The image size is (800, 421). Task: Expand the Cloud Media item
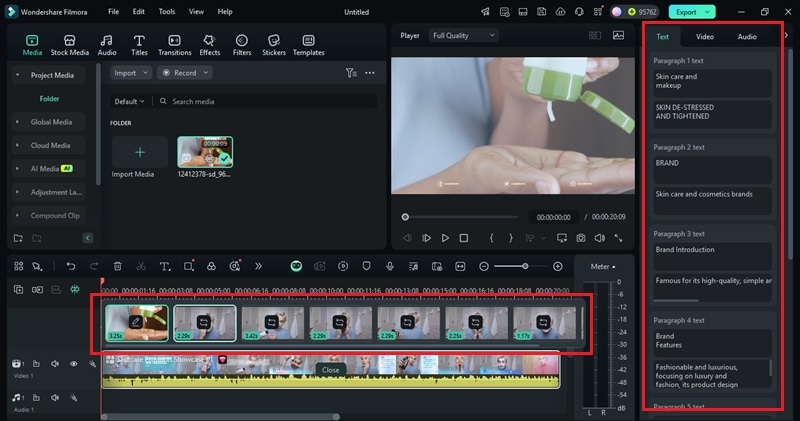click(17, 145)
